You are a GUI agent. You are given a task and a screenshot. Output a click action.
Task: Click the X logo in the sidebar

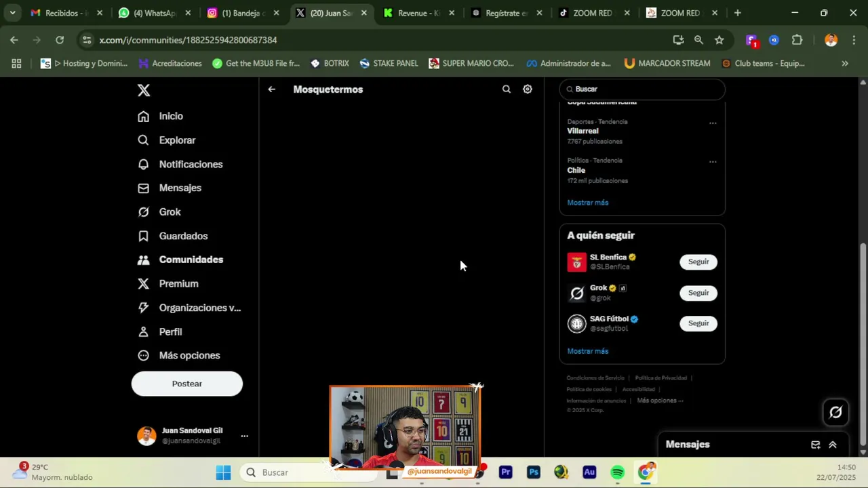coord(144,90)
